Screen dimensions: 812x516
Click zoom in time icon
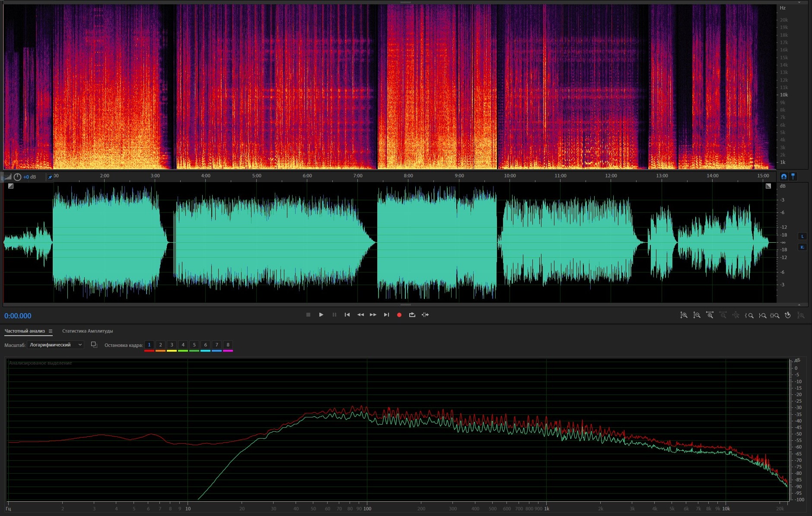coord(710,315)
